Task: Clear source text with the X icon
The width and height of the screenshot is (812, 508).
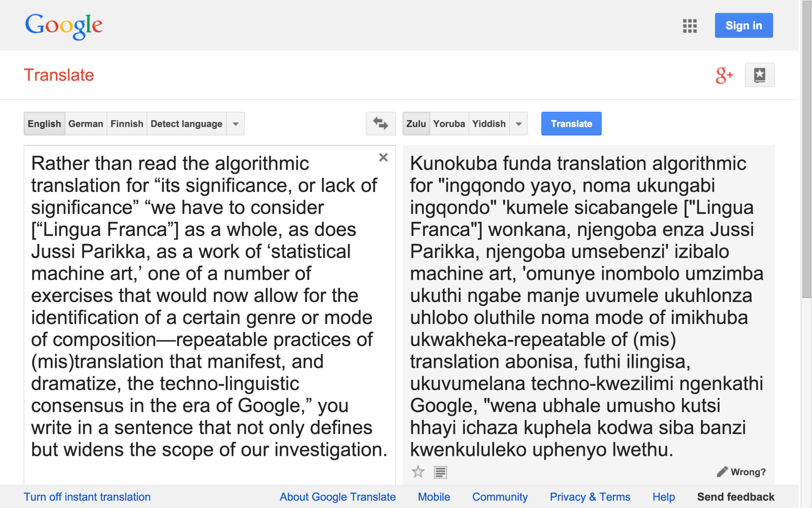Action: coord(383,157)
